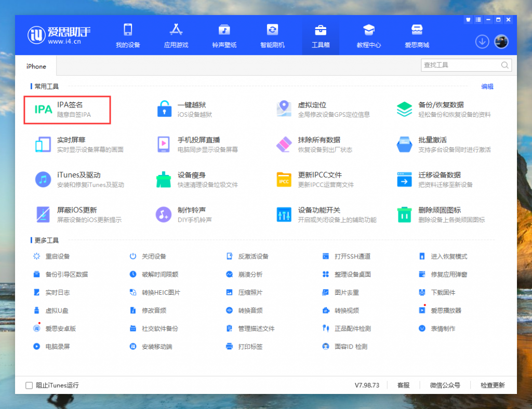This screenshot has width=532, height=409.
Task: Open 客服 customer service link
Action: pyautogui.click(x=403, y=385)
